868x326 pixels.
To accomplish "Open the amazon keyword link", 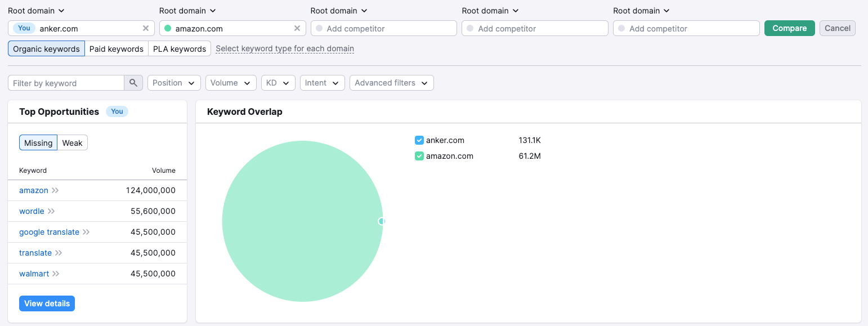I will pyautogui.click(x=34, y=190).
